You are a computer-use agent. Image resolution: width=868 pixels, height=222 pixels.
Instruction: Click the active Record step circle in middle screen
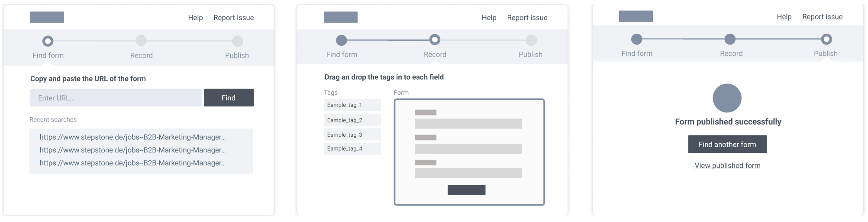(x=435, y=40)
